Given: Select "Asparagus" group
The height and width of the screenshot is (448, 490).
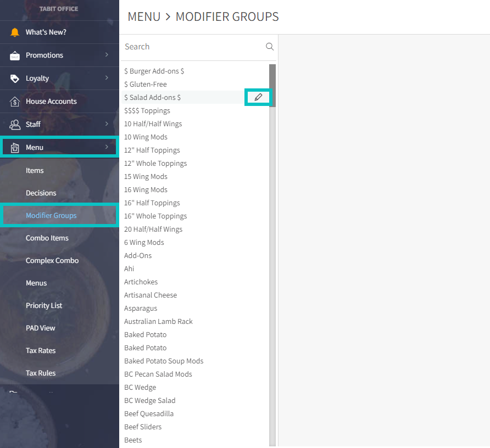Looking at the screenshot, I should (x=141, y=309).
